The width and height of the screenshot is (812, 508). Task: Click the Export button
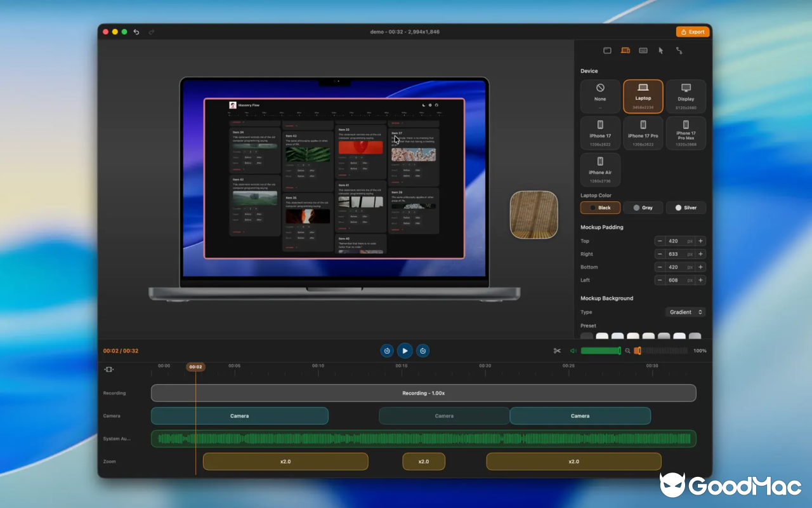click(x=693, y=32)
